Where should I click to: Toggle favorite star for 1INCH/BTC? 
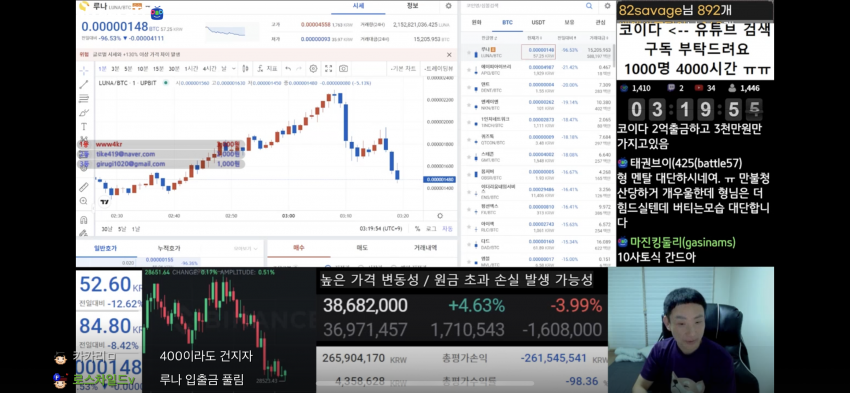(x=469, y=122)
